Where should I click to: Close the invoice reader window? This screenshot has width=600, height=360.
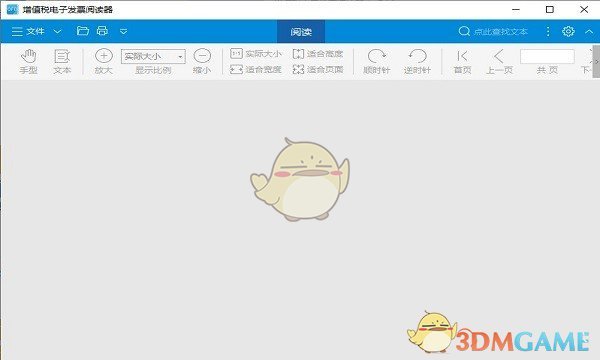[x=584, y=10]
